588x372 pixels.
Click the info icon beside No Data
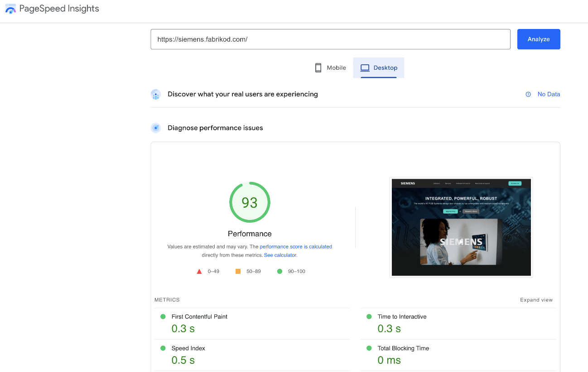tap(528, 95)
